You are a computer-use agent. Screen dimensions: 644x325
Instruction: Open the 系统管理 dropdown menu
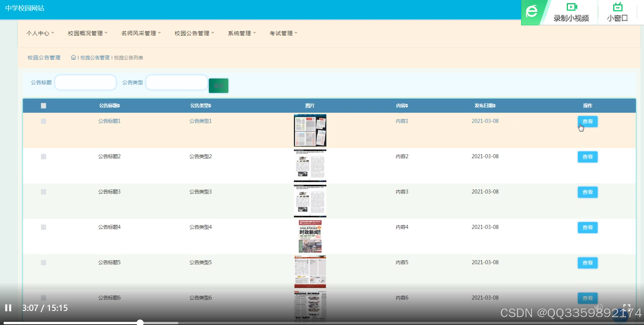[x=242, y=33]
